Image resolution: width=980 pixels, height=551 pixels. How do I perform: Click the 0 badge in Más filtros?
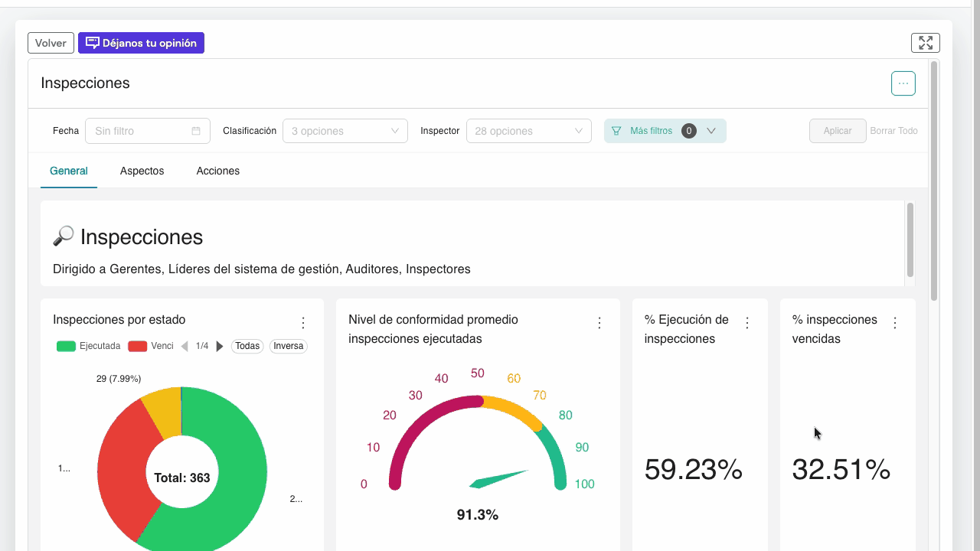pyautogui.click(x=689, y=131)
